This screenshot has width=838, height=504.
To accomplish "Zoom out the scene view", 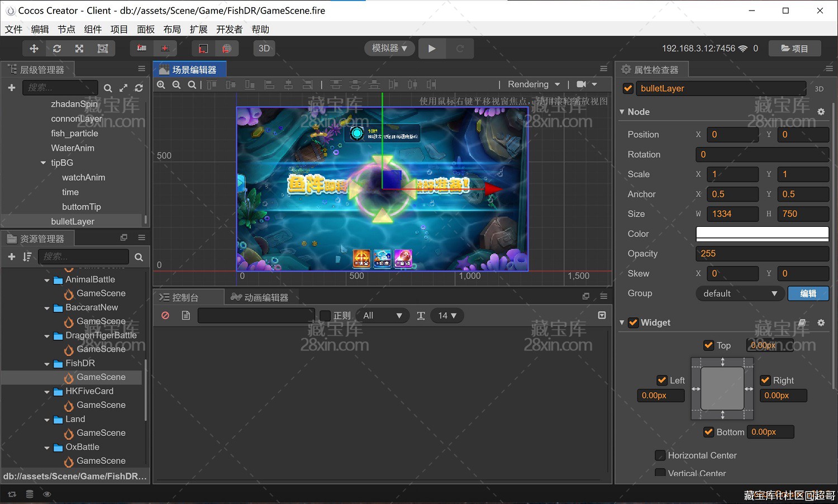I will coord(177,84).
